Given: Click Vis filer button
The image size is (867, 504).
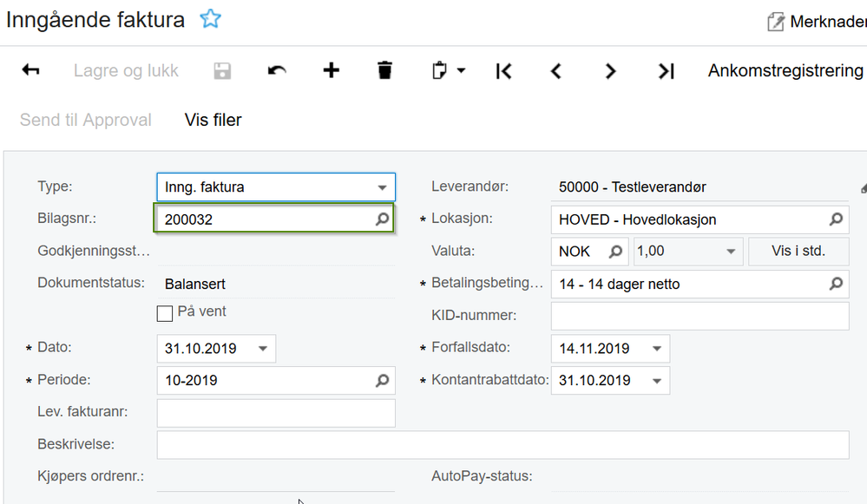Looking at the screenshot, I should click(213, 120).
